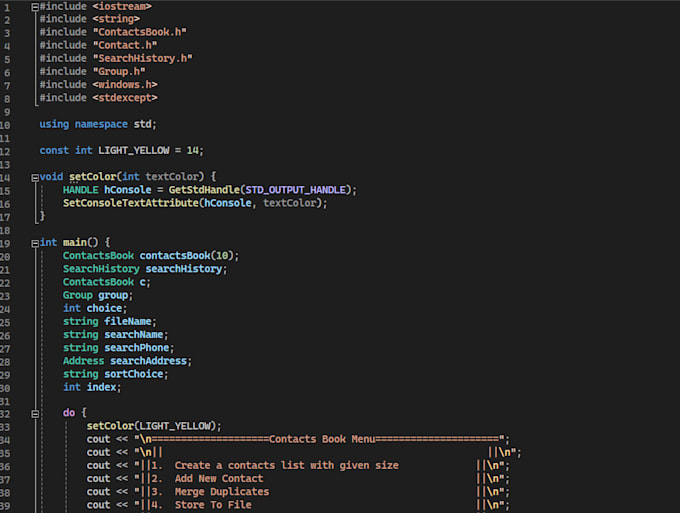Click the sortChoice variable
This screenshot has height=513, width=680.
coord(134,374)
